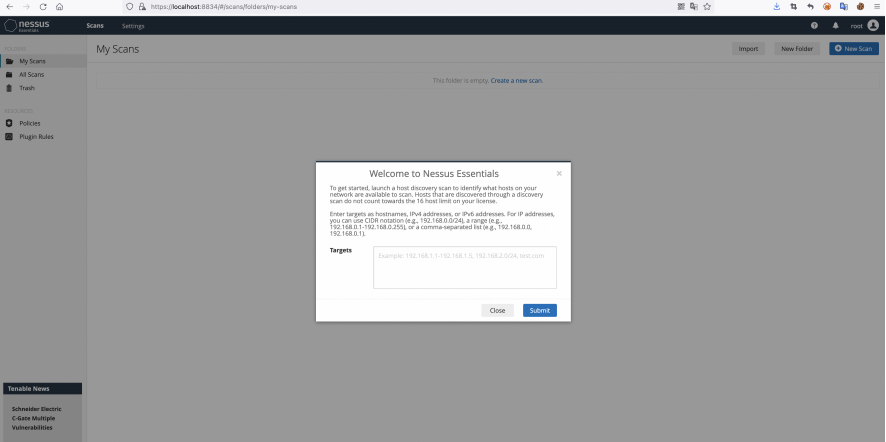This screenshot has height=442, width=886.
Task: Click the padlock site-info icon
Action: click(142, 7)
